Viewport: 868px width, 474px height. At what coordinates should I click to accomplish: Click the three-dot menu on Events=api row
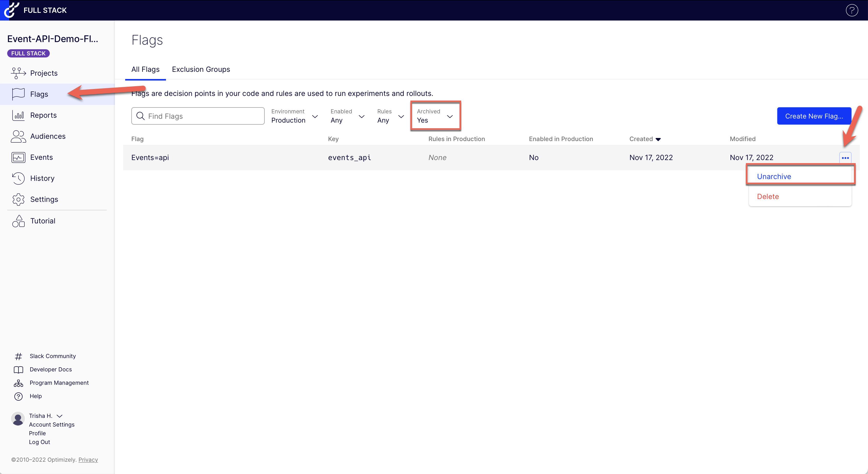(x=845, y=158)
